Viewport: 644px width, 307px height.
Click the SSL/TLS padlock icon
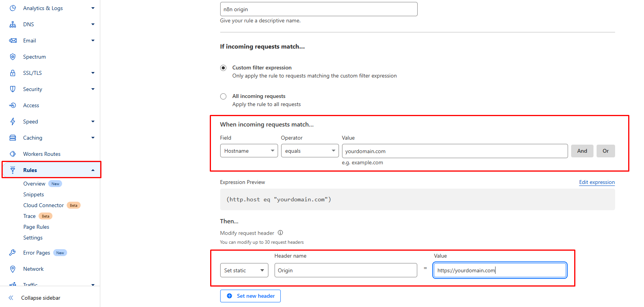(x=13, y=73)
